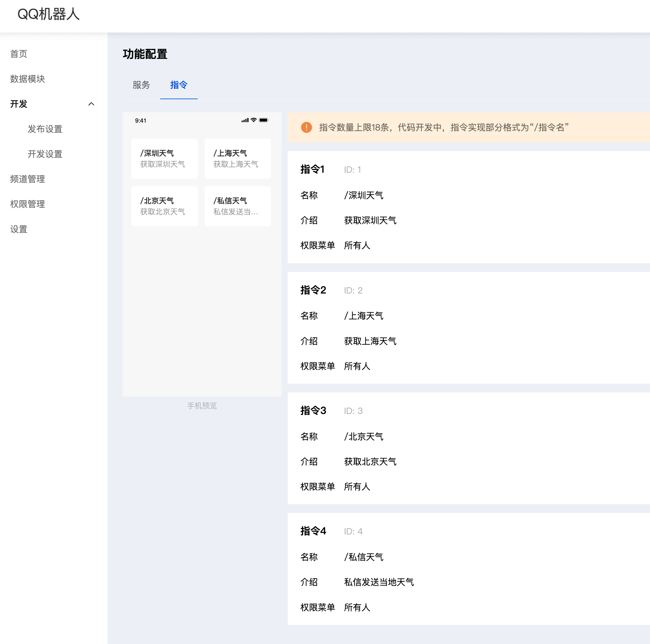Navigate to 权限管理
This screenshot has height=644, width=650.
[28, 204]
